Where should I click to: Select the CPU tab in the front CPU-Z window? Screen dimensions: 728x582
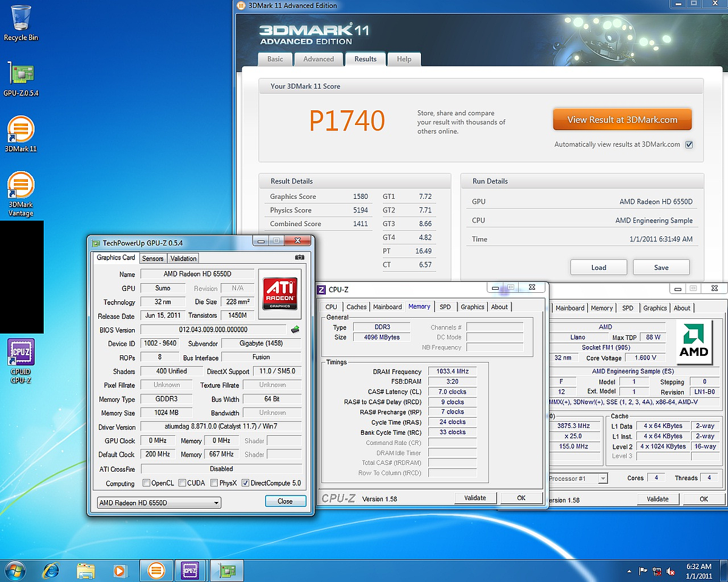pos(331,307)
